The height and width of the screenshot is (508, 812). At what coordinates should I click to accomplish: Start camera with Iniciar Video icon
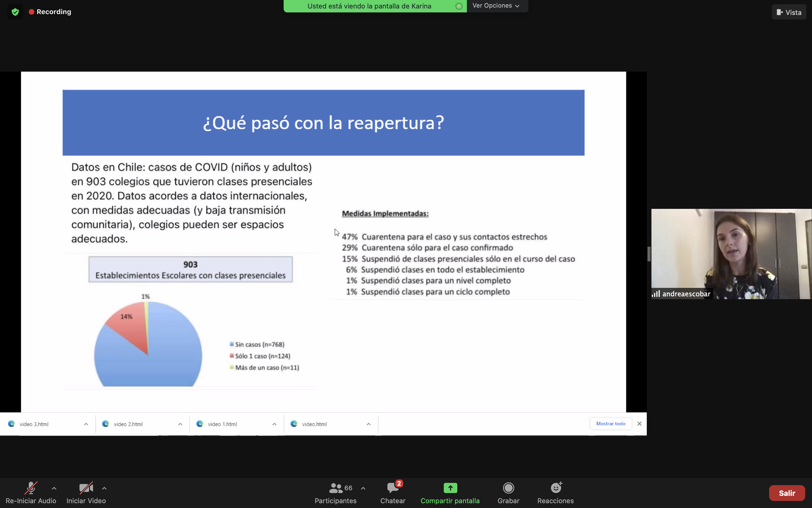pyautogui.click(x=86, y=488)
